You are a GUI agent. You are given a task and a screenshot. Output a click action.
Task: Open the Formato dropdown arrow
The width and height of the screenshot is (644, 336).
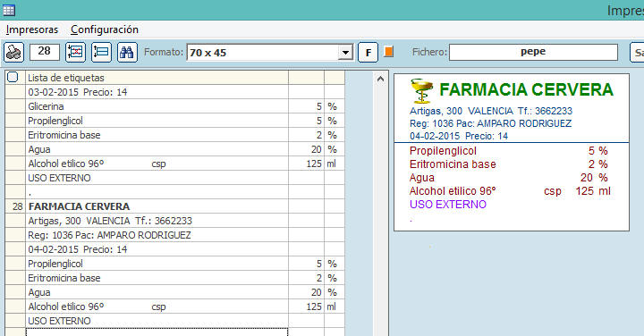345,53
